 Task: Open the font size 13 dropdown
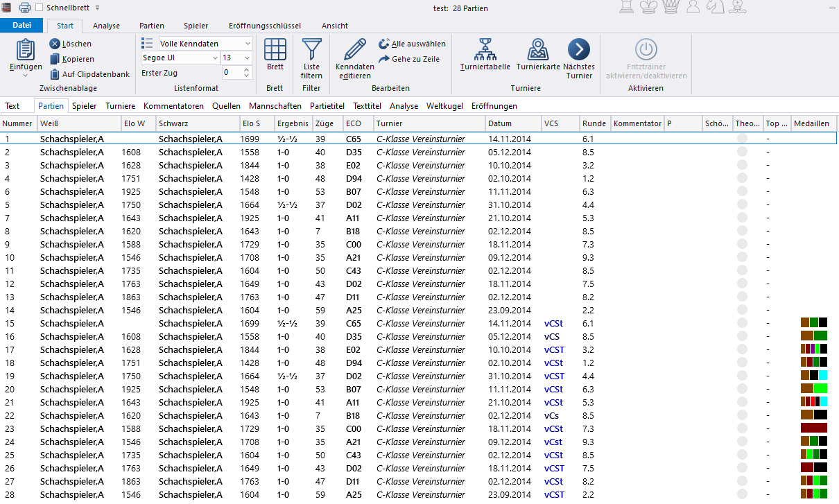247,58
